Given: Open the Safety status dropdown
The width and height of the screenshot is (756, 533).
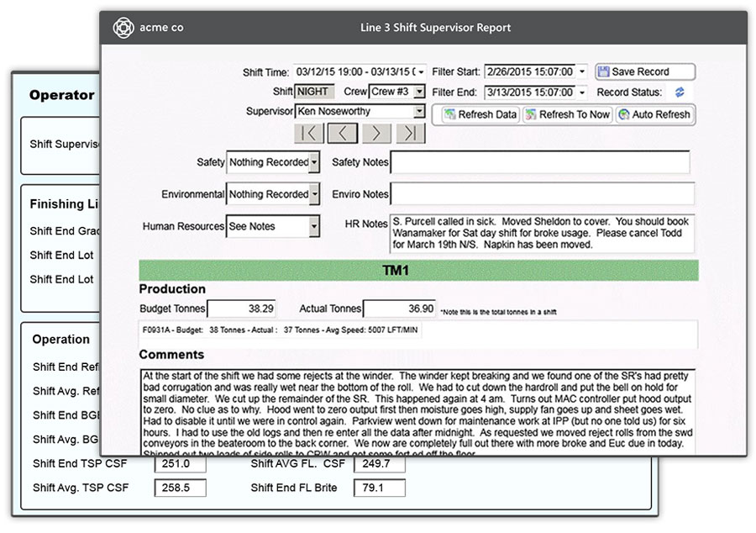Looking at the screenshot, I should [x=314, y=162].
